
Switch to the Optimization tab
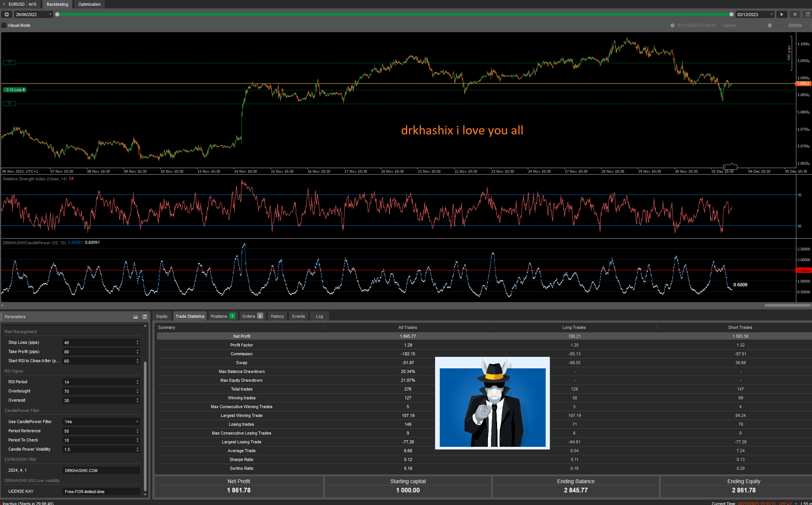89,4
